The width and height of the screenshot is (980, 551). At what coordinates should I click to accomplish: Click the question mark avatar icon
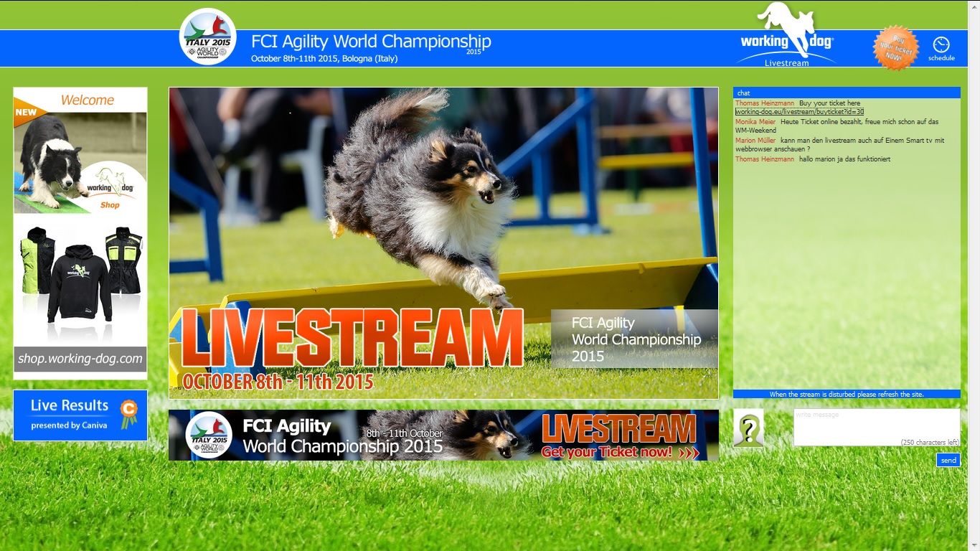pos(748,428)
